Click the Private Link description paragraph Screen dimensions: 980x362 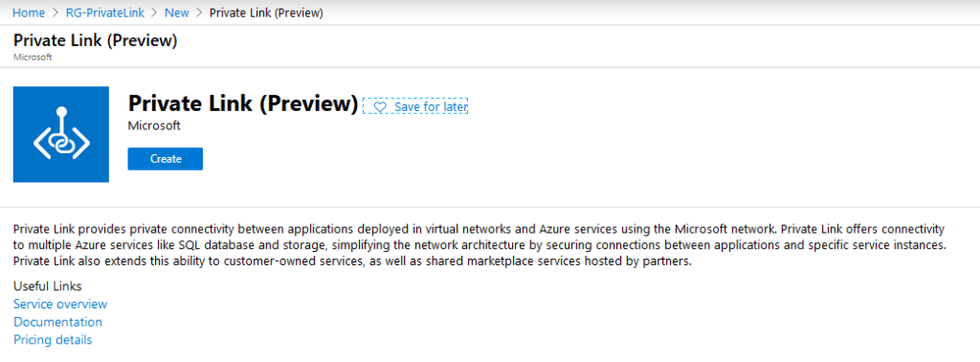480,245
